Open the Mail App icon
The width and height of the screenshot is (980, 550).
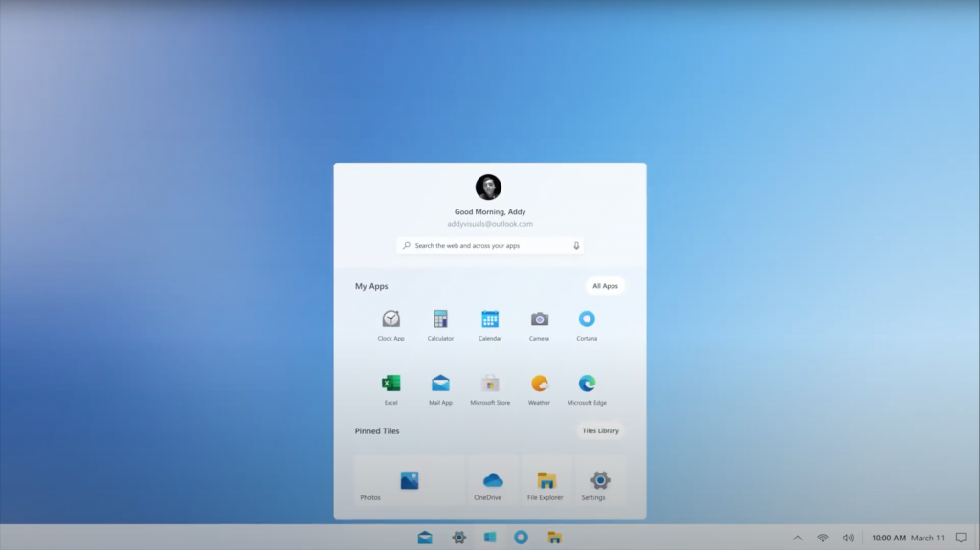click(x=440, y=384)
